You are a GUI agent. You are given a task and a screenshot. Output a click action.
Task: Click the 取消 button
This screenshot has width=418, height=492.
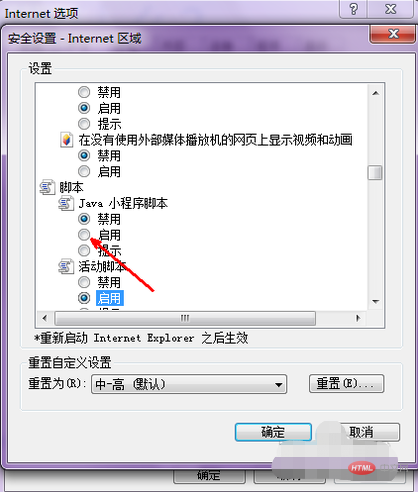click(361, 432)
